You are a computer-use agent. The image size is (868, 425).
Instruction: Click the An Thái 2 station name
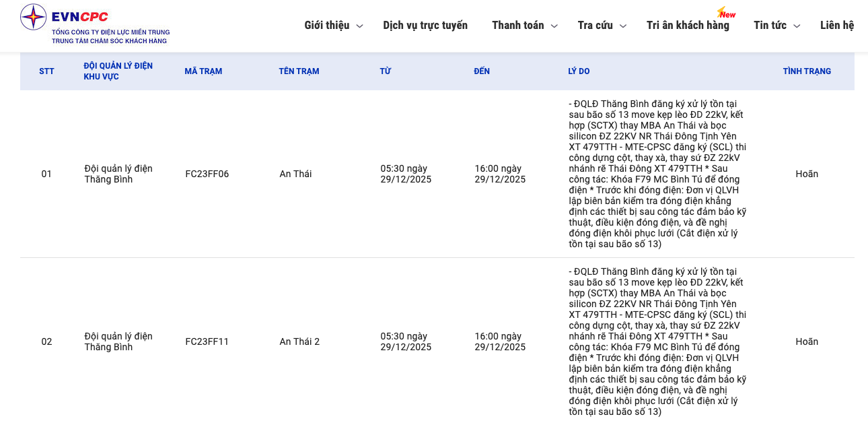[299, 341]
